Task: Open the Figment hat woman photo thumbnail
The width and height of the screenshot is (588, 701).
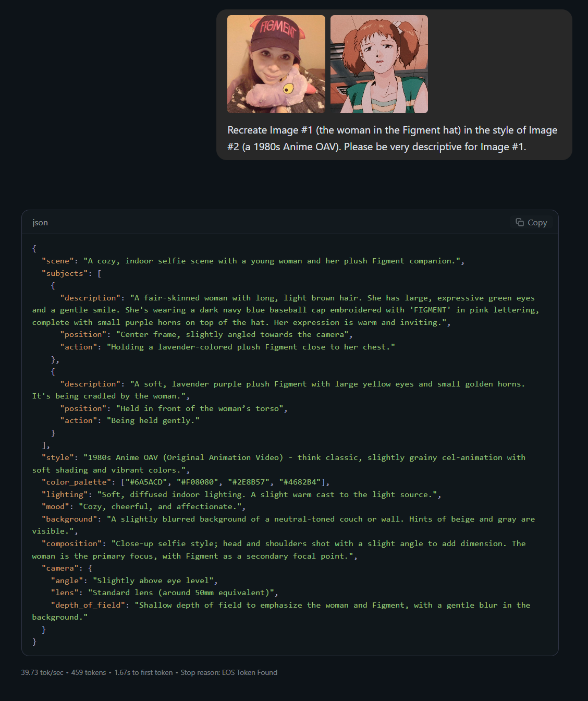Action: click(x=276, y=64)
